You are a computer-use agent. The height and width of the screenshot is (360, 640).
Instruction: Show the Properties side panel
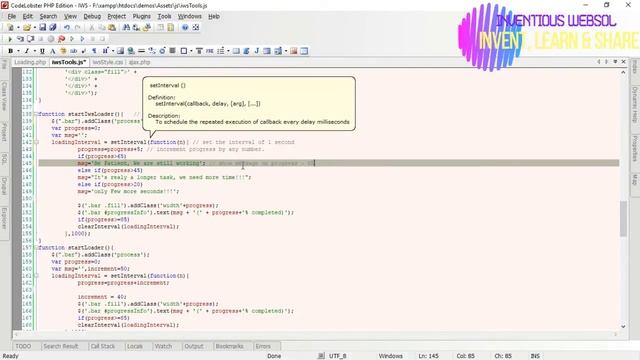pos(635,149)
